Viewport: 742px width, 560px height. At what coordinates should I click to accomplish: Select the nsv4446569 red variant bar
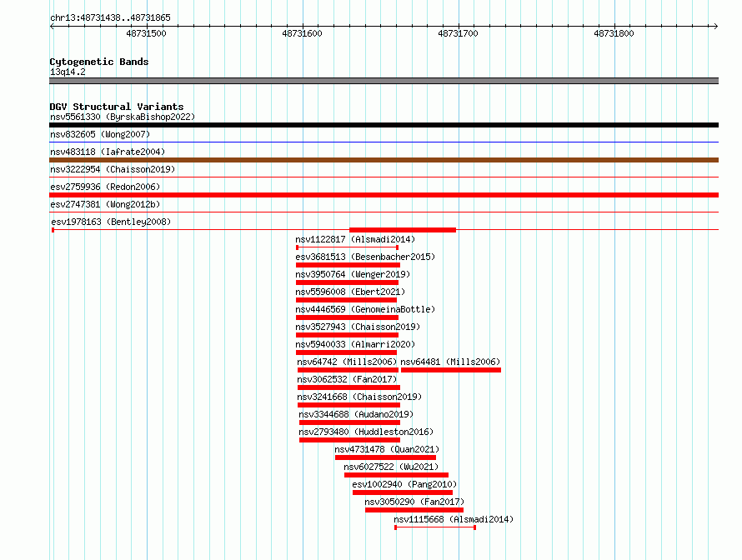[x=347, y=317]
